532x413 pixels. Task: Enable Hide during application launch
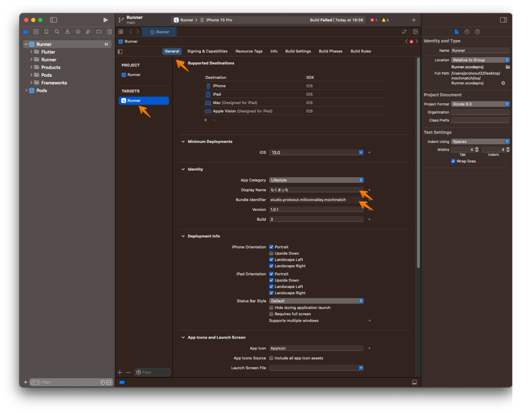[271, 308]
